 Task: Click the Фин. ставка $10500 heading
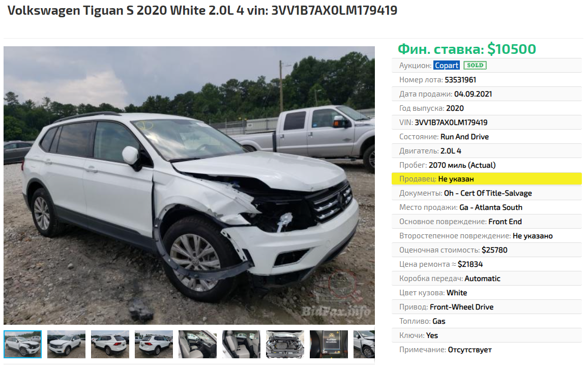pyautogui.click(x=466, y=49)
